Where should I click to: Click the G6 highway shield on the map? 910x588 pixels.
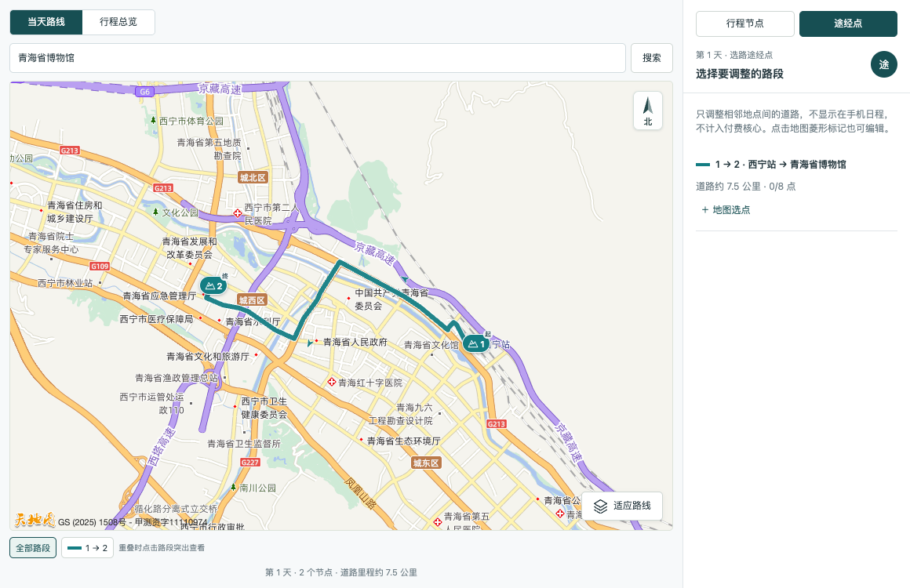(x=145, y=92)
